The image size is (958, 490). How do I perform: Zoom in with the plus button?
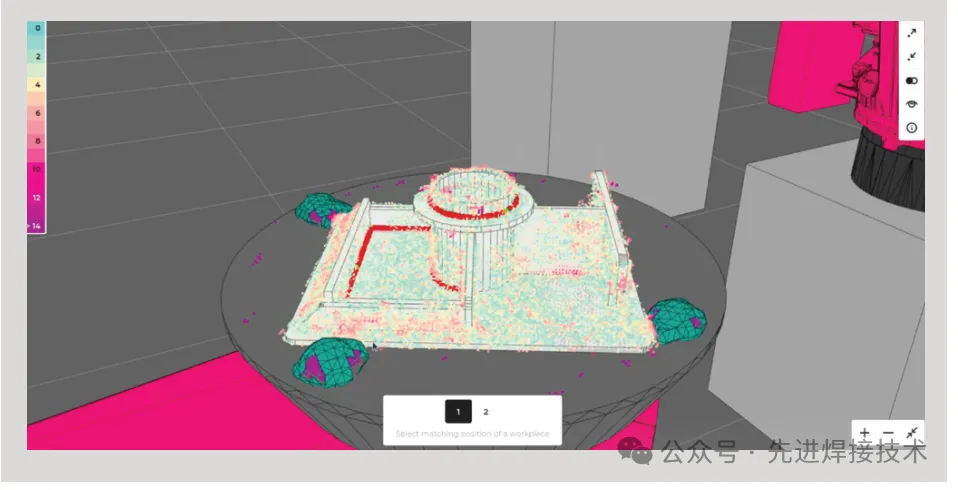tap(865, 434)
